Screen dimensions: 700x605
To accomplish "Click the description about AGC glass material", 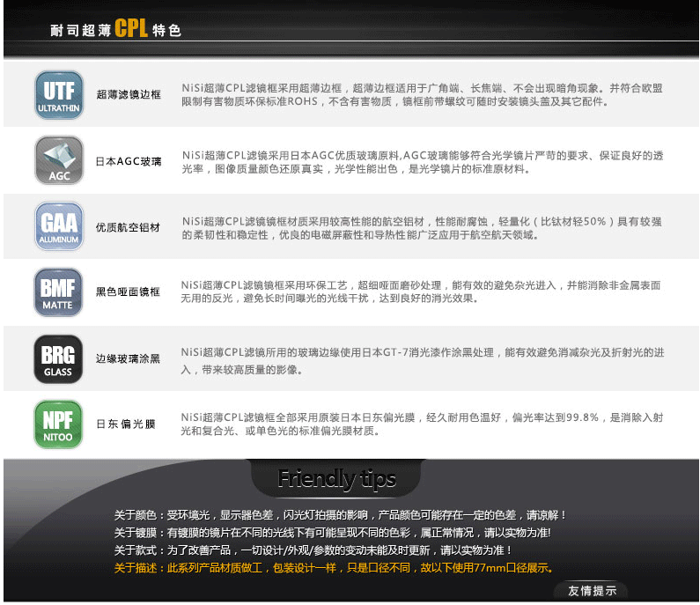I will (x=423, y=162).
